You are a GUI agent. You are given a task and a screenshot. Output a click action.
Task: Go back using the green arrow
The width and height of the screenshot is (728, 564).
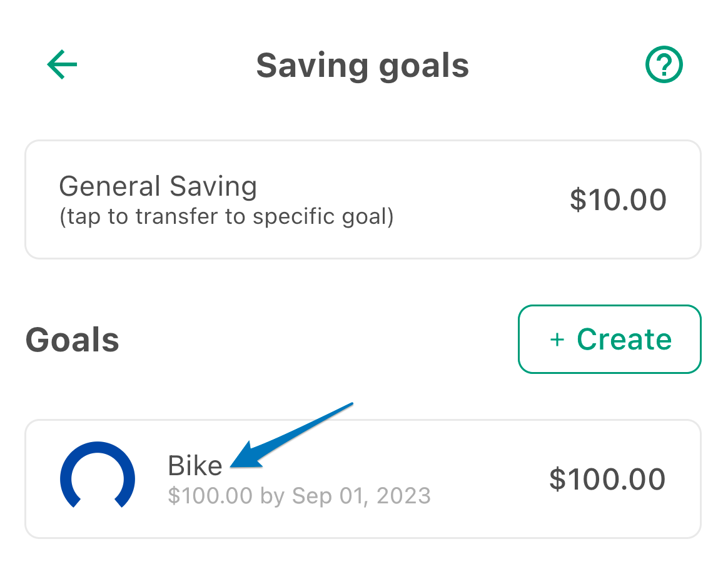62,64
